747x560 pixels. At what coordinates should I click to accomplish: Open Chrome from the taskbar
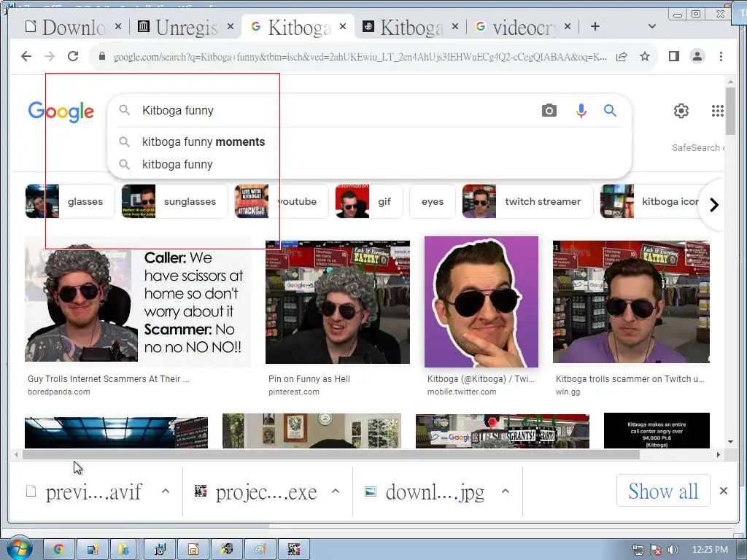point(59,550)
